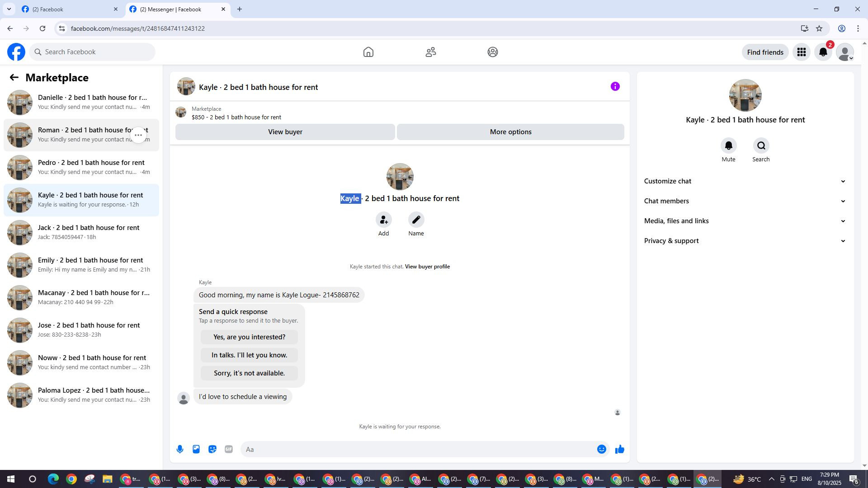The height and width of the screenshot is (488, 868).
Task: Click the View buyer button
Action: click(x=285, y=132)
